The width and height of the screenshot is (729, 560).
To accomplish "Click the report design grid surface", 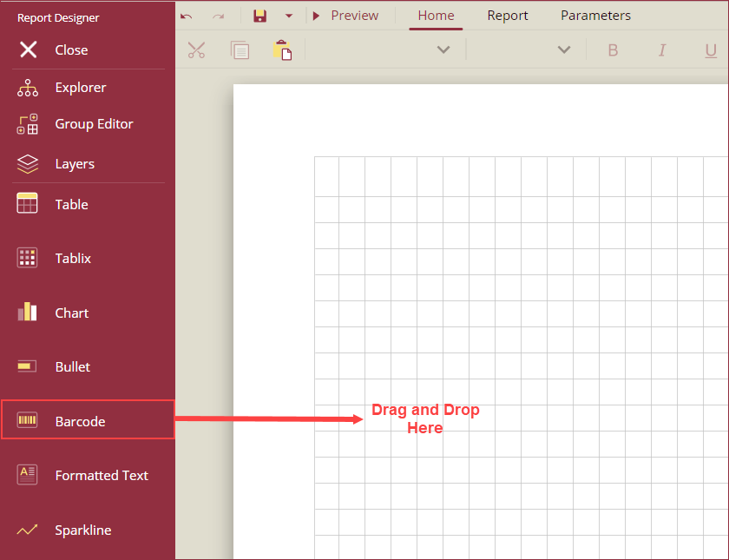I will [522, 357].
